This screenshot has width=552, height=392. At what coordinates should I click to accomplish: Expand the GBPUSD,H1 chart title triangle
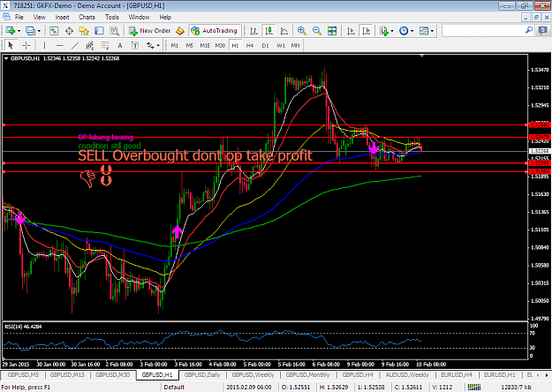coord(6,59)
